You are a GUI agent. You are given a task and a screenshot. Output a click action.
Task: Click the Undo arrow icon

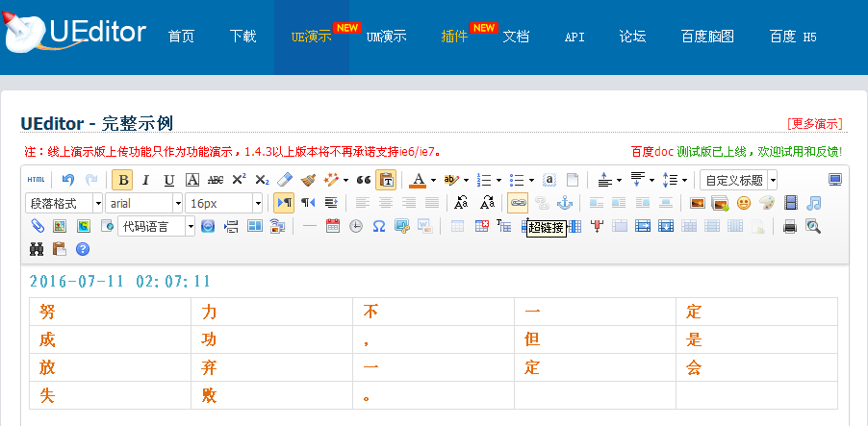coord(68,180)
